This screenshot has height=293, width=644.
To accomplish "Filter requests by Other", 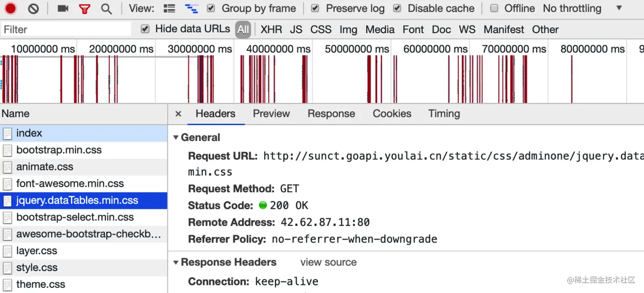I will tap(545, 29).
